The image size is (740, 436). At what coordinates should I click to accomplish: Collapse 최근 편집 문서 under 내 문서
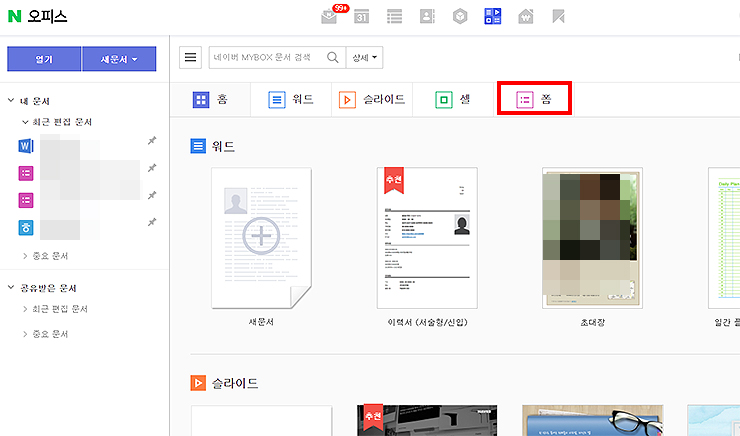click(25, 122)
